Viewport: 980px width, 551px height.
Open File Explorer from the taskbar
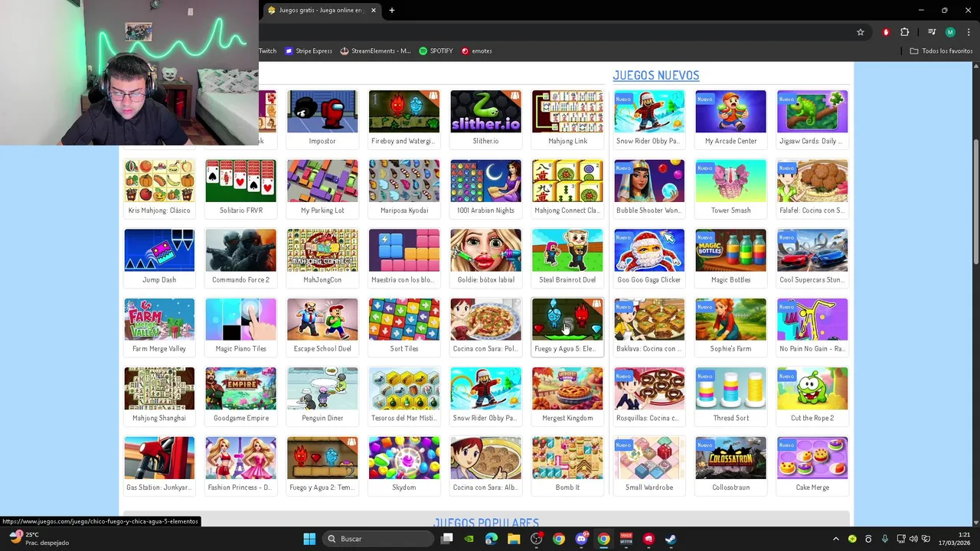(514, 539)
